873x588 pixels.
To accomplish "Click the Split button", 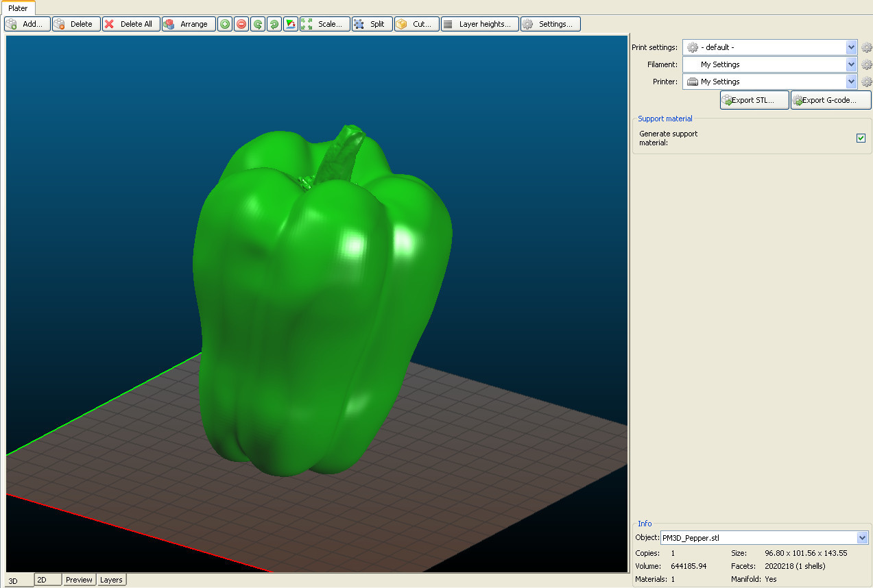I will [372, 24].
